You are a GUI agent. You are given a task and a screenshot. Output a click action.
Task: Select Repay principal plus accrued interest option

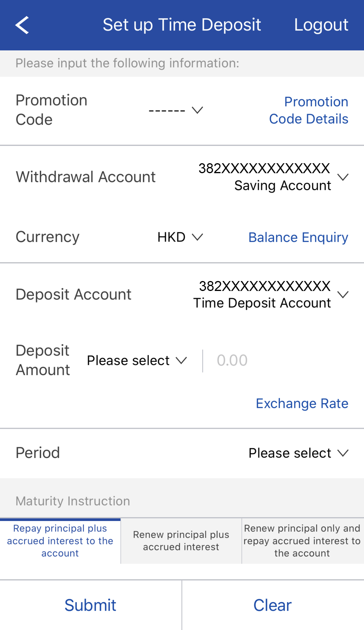pyautogui.click(x=60, y=541)
